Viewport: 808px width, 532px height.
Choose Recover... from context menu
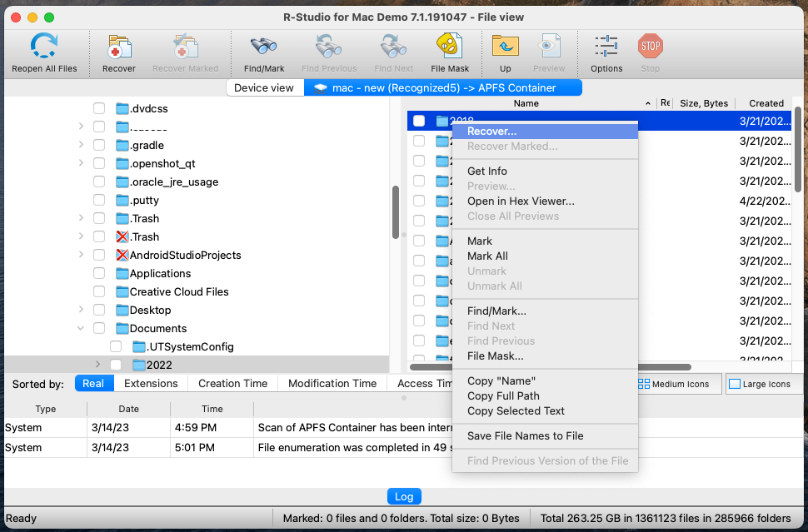[x=546, y=132]
